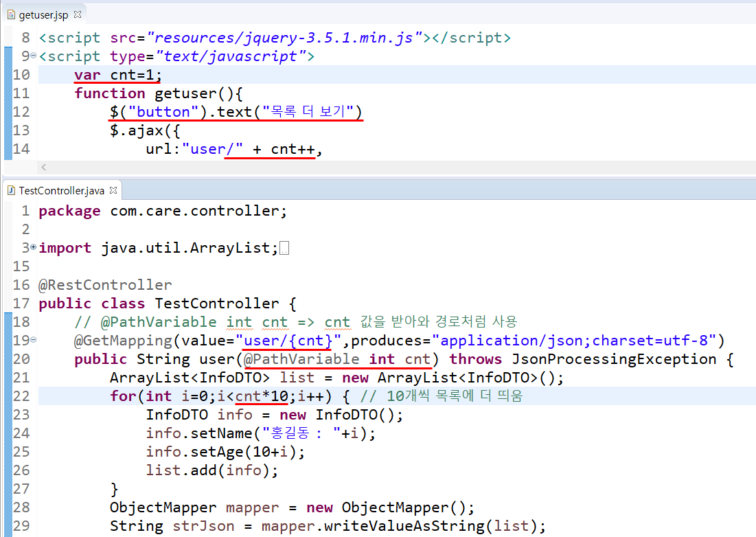The image size is (756, 537).
Task: Click 'import java.util.ArrayList;' on line 3
Action: pos(158,249)
